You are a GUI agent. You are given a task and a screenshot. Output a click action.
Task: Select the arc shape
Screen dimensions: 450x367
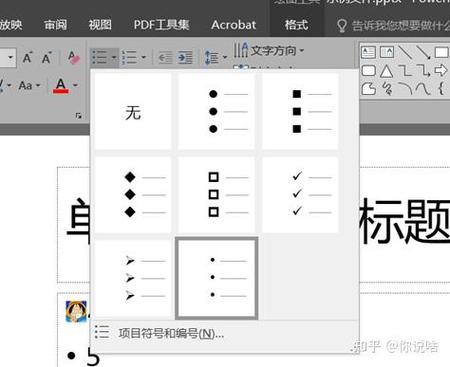click(x=405, y=88)
